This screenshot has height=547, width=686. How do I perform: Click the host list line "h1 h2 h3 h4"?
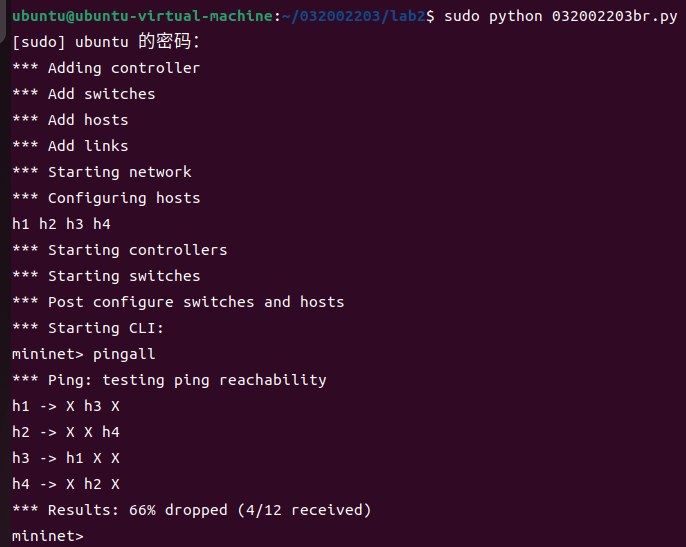(61, 224)
